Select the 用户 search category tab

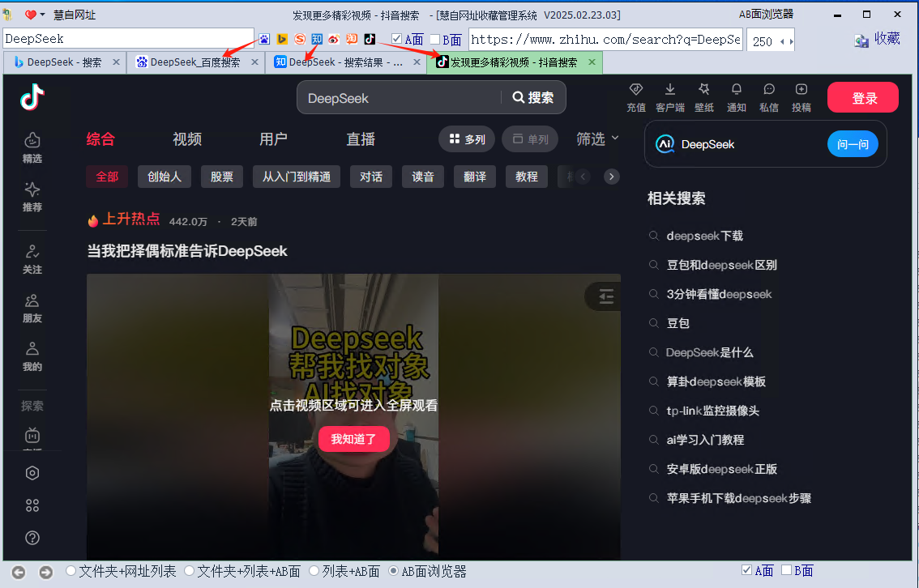274,139
